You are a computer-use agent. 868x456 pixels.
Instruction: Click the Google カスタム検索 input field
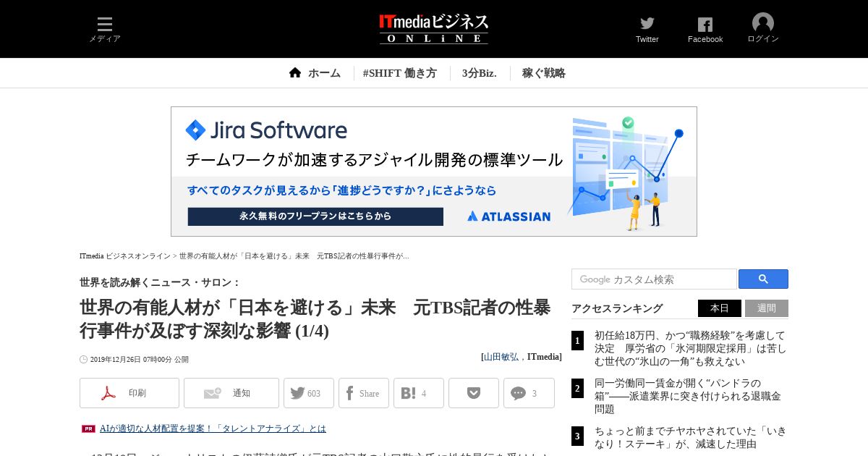tap(654, 279)
